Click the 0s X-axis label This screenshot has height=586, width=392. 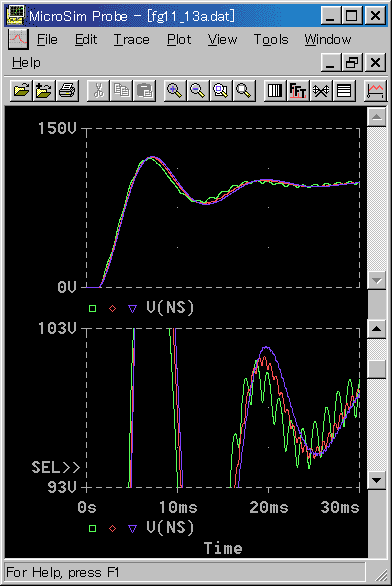pos(87,508)
